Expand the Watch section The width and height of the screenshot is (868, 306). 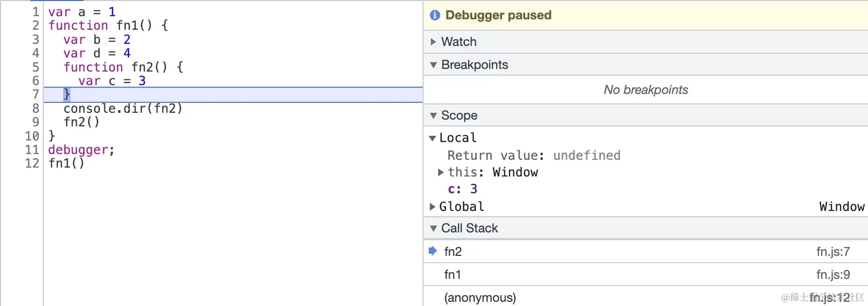coord(433,42)
